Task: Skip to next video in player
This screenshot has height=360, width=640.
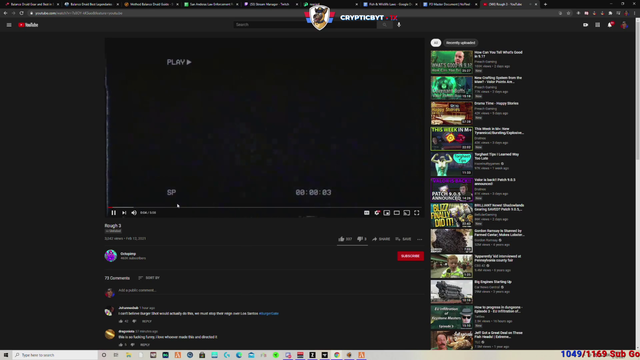Action: [x=124, y=213]
